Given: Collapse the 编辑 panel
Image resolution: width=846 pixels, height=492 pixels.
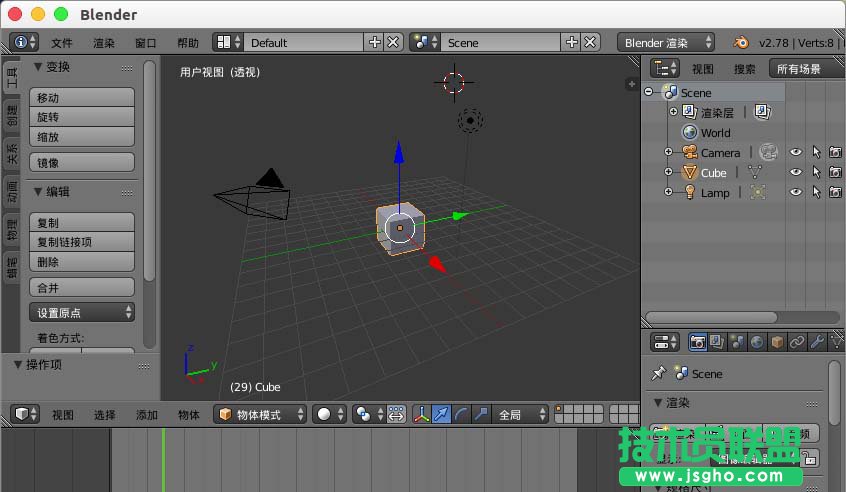Looking at the screenshot, I should tap(38, 192).
